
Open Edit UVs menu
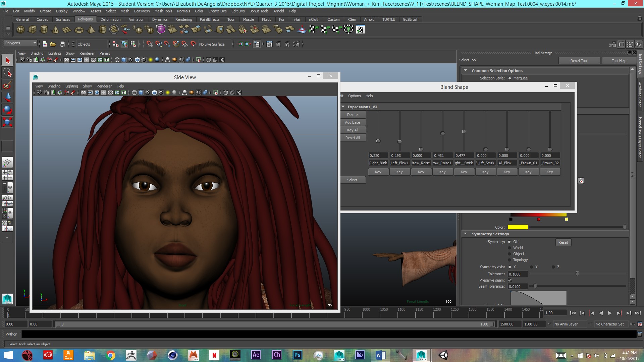238,11
